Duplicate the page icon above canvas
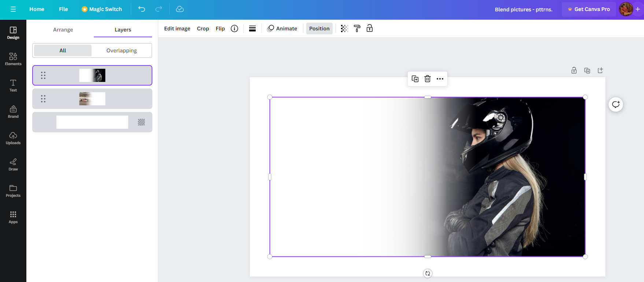Image resolution: width=644 pixels, height=282 pixels. pos(587,70)
